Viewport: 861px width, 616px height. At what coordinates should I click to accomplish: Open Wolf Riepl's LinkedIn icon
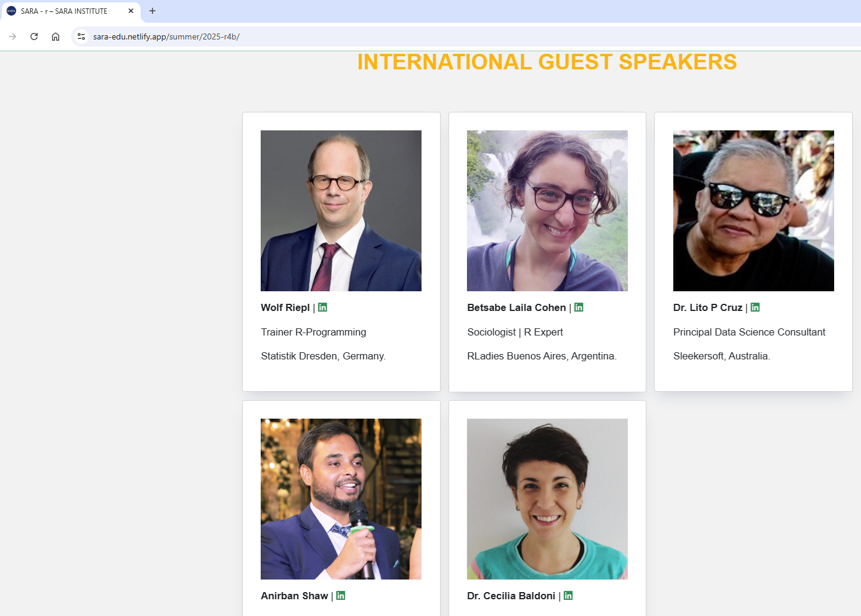[322, 307]
